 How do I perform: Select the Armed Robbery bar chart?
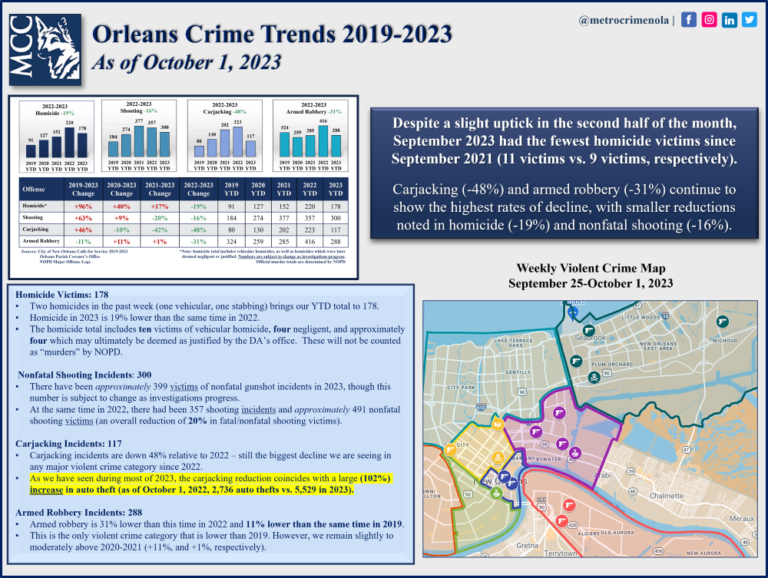click(x=312, y=138)
